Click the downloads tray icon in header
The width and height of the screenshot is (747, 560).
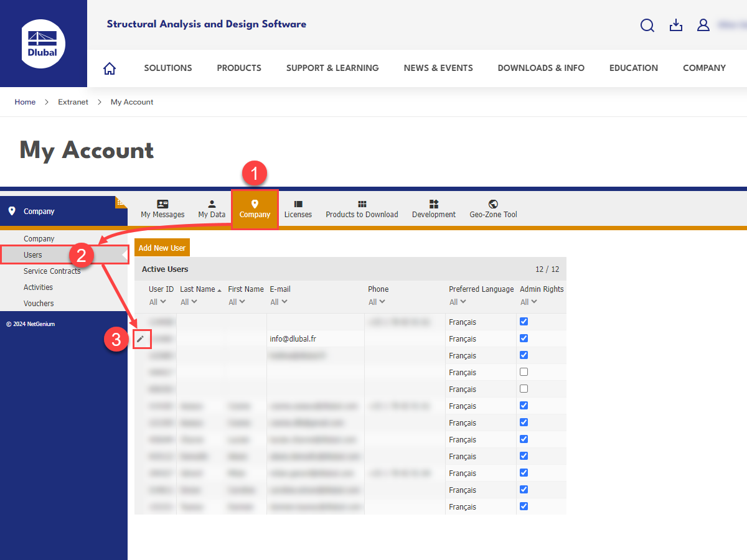pyautogui.click(x=675, y=25)
